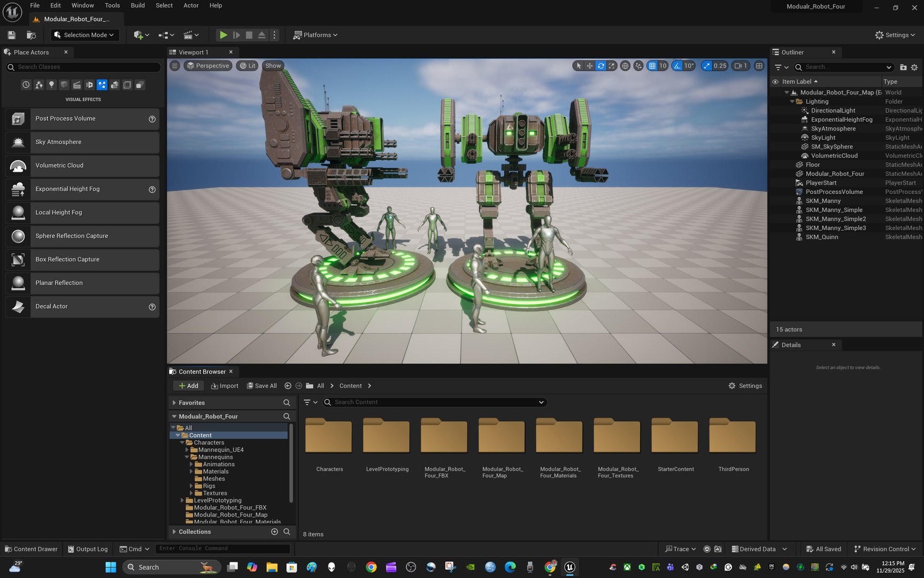Open the quick-add actor cube dropdown
Image resolution: width=924 pixels, height=578 pixels.
pos(141,35)
